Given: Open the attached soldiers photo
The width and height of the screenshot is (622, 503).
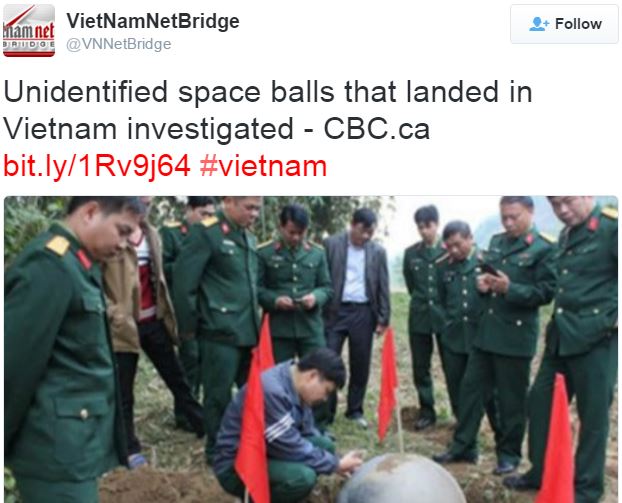Looking at the screenshot, I should (x=311, y=349).
